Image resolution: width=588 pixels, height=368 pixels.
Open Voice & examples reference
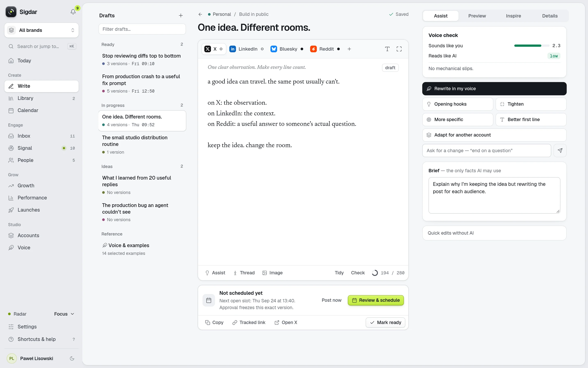tap(142, 249)
